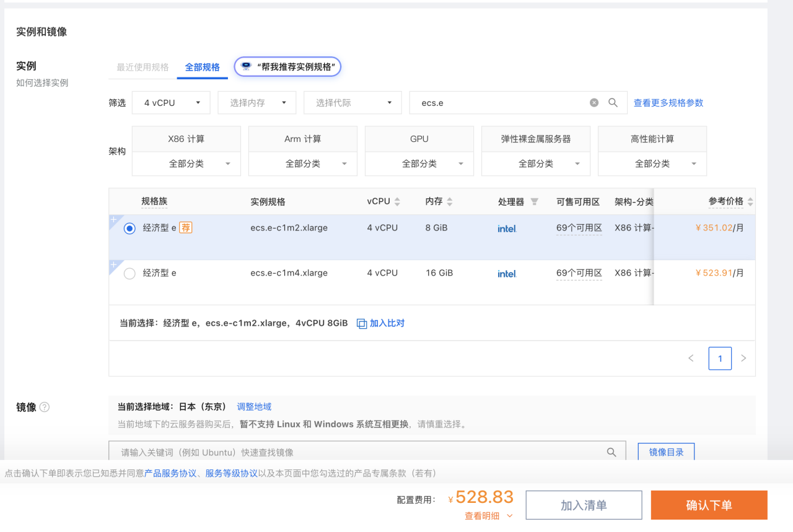The height and width of the screenshot is (532, 793).
Task: Sort instances by the 内存 column arrows
Action: coord(450,202)
